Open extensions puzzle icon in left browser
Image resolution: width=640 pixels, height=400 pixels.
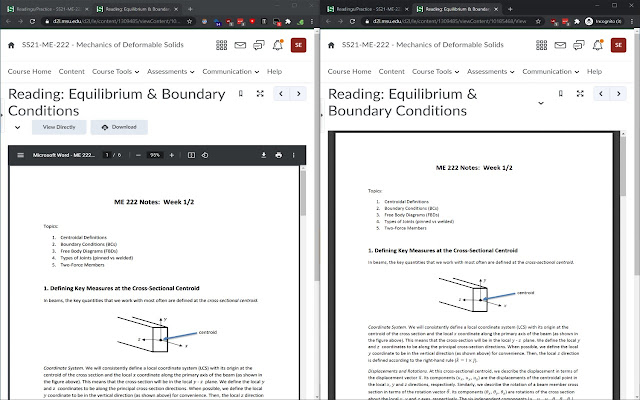(x=288, y=22)
